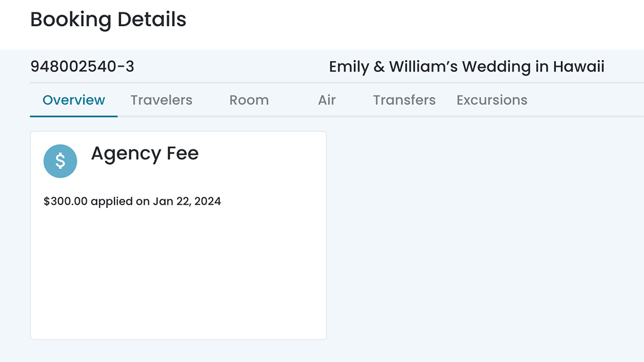The image size is (644, 362).
Task: Click the dollar sign Agency Fee icon
Action: click(60, 161)
